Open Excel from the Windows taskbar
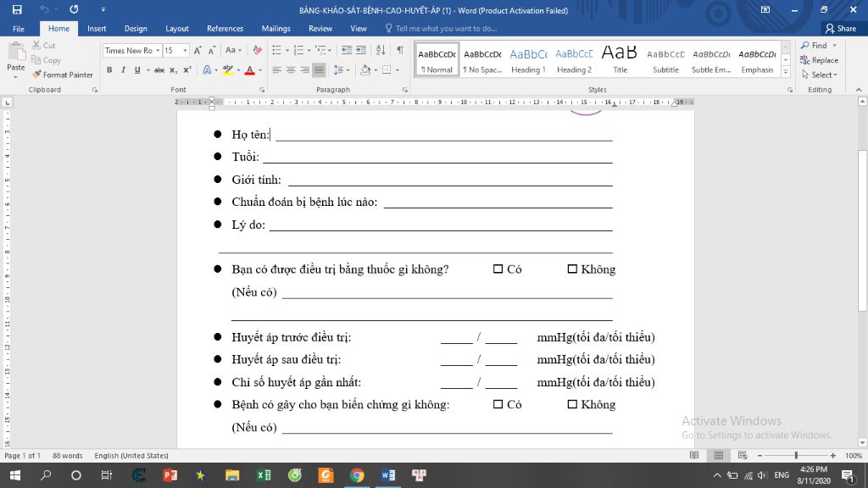Screen dimensions: 868x488 pyautogui.click(x=264, y=475)
